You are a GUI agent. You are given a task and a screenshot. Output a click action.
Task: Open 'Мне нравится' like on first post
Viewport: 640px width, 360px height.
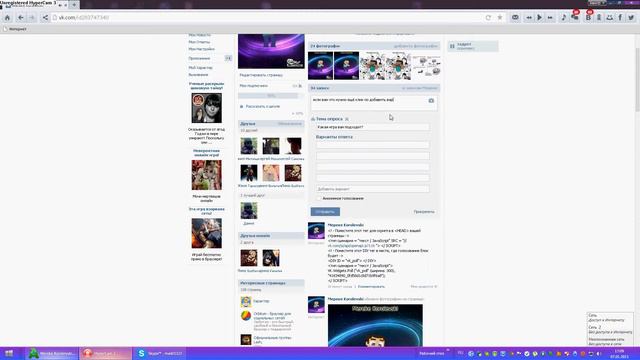[x=424, y=287]
